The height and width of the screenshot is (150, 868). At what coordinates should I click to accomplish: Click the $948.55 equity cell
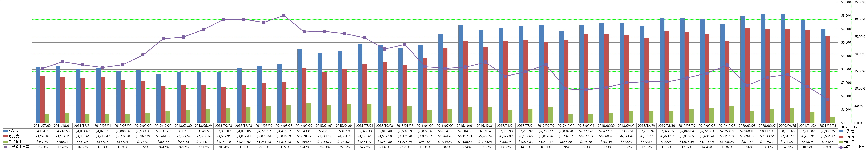point(183,142)
